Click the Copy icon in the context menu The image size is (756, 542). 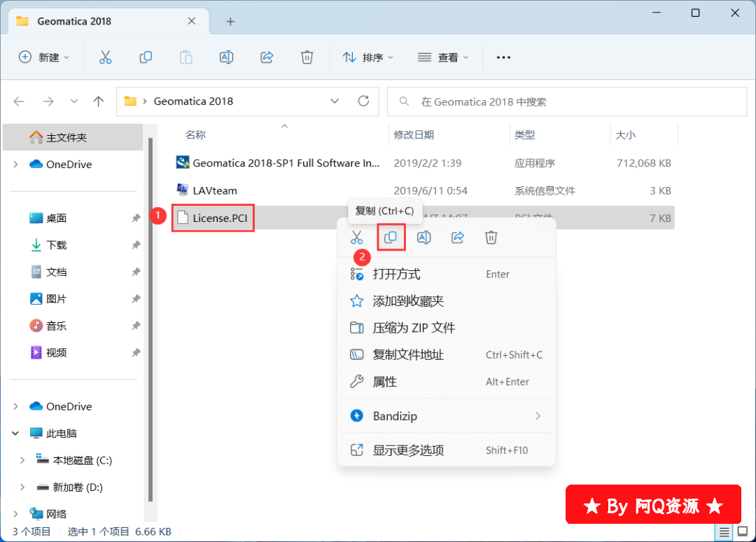pyautogui.click(x=391, y=237)
